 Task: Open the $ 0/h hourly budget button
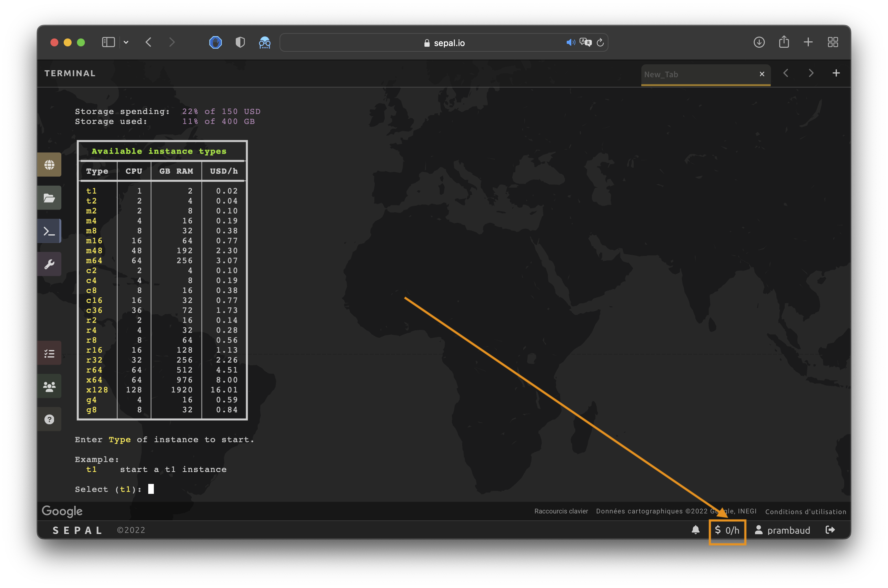pos(727,530)
